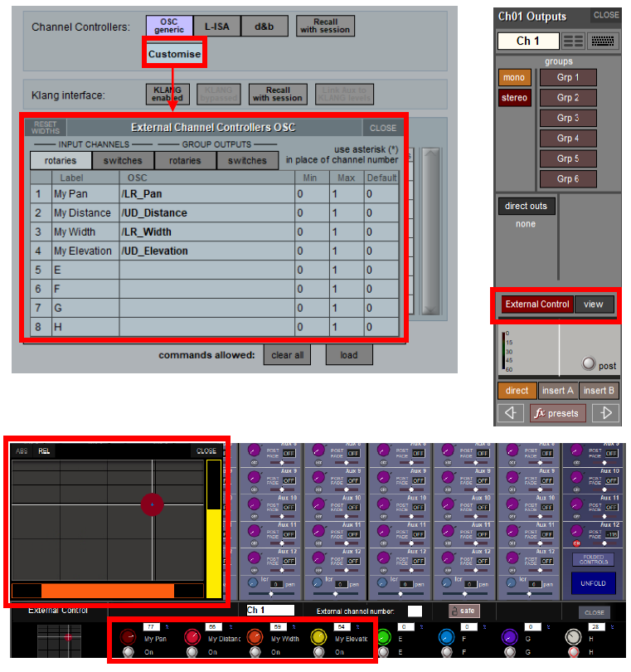Click the load button

tap(348, 355)
